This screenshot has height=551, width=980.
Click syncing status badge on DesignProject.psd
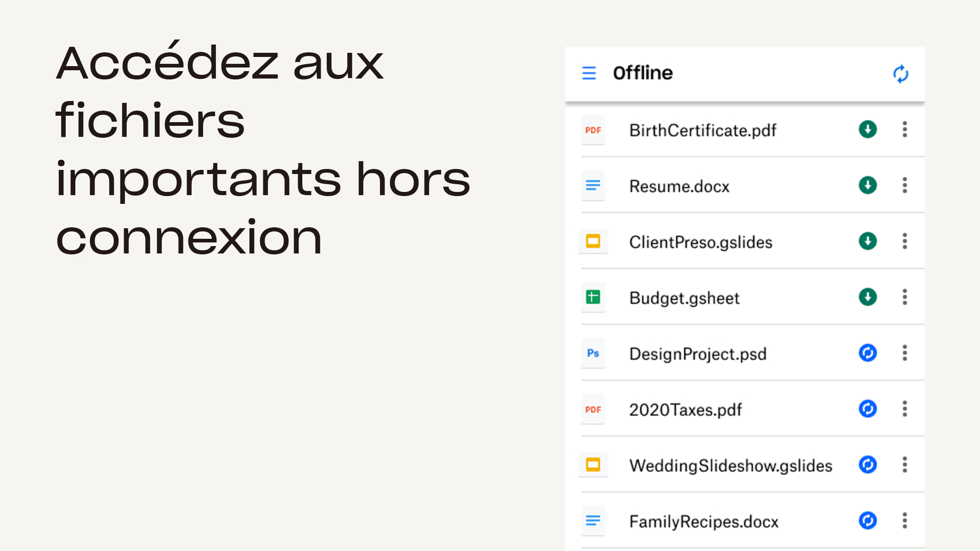868,353
